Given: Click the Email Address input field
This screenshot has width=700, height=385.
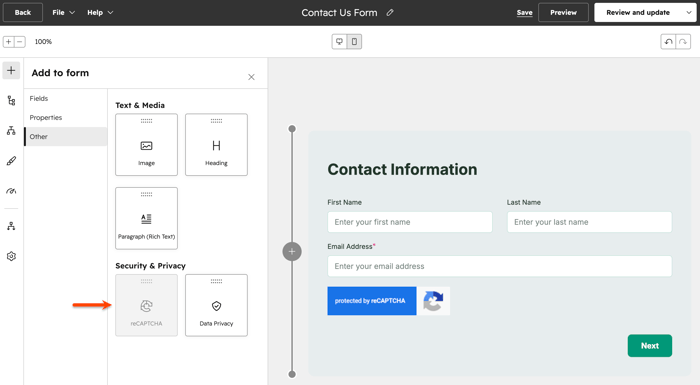Looking at the screenshot, I should [x=500, y=266].
